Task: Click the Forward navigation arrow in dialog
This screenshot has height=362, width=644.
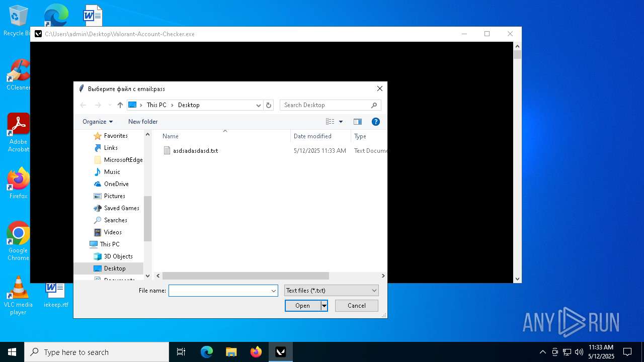Action: (98, 105)
